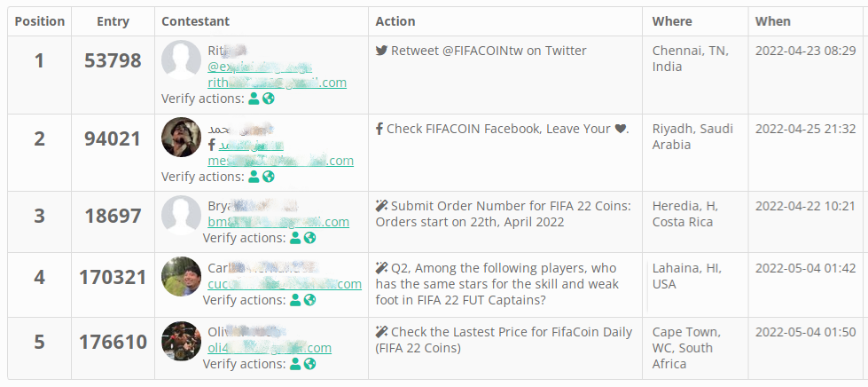Image resolution: width=868 pixels, height=387 pixels.
Task: Select the person verify icon for entry 170321
Action: tap(295, 300)
